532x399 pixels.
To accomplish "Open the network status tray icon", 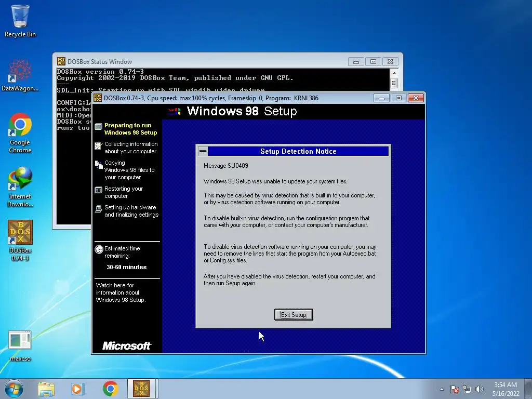I will [467, 389].
